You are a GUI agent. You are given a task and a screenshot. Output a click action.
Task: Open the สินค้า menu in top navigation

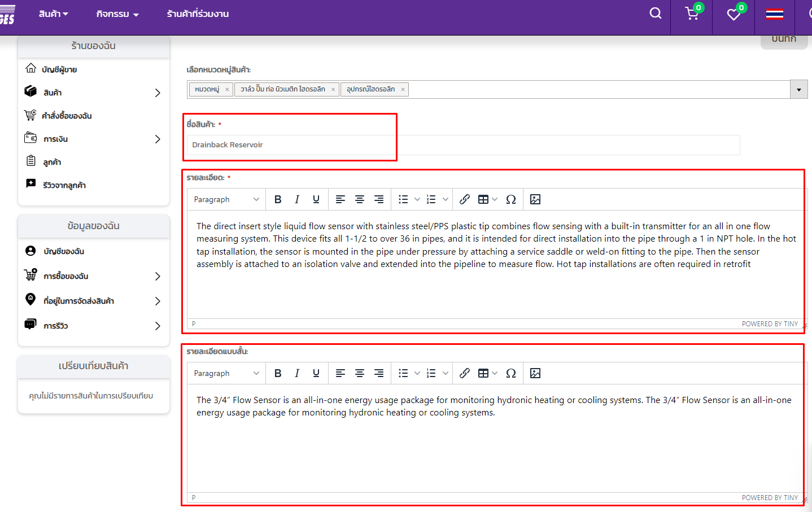[x=53, y=14]
